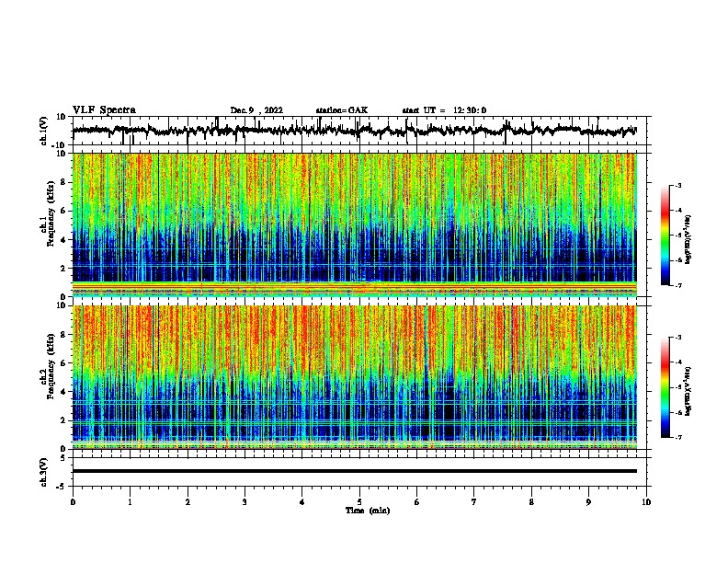Viewport: 728px width, 563px height.
Task: Click the ch.1 log(PSD) color scale label
Action: pyautogui.click(x=688, y=240)
